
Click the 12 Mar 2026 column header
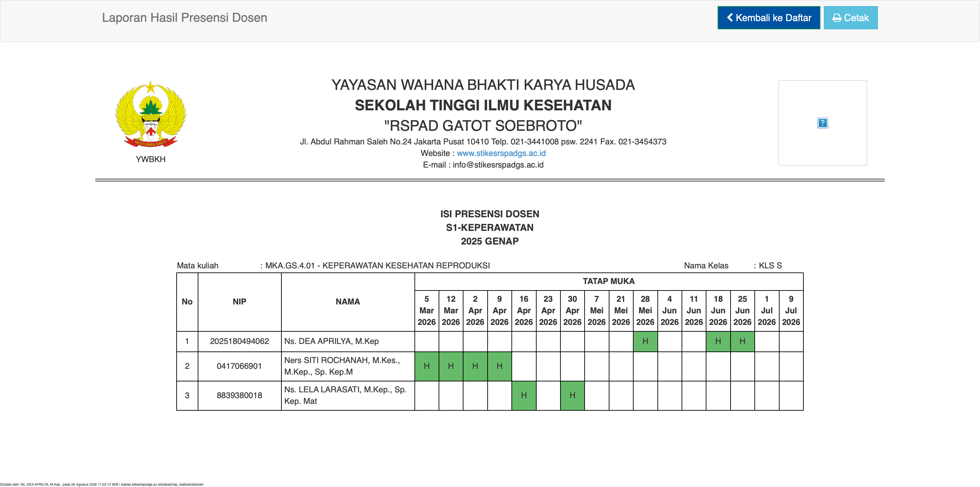point(451,311)
